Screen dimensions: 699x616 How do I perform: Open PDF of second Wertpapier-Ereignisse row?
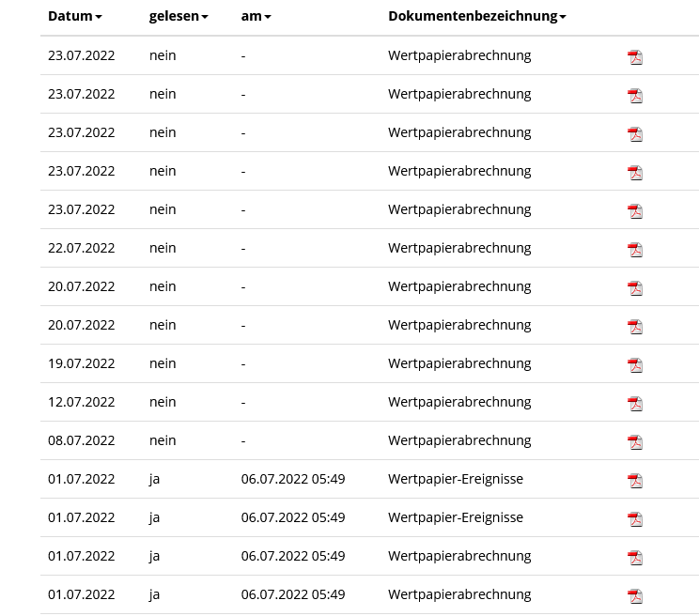635,518
